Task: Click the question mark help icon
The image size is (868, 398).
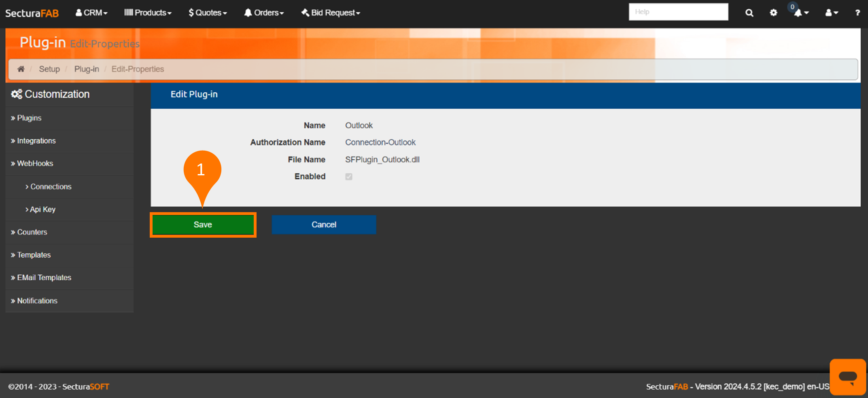Action: point(857,13)
